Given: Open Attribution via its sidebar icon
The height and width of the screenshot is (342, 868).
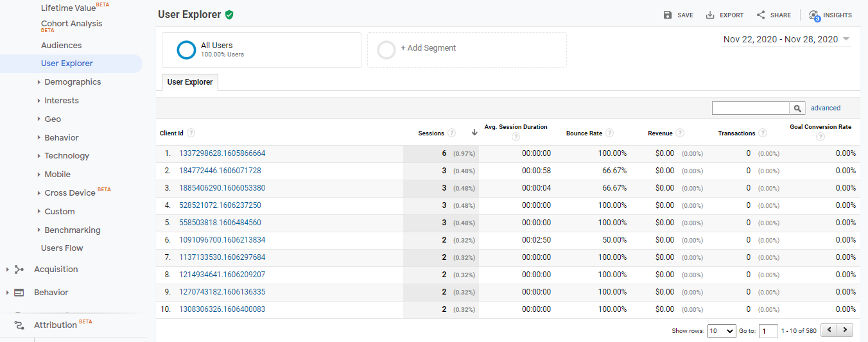Looking at the screenshot, I should click(x=19, y=325).
